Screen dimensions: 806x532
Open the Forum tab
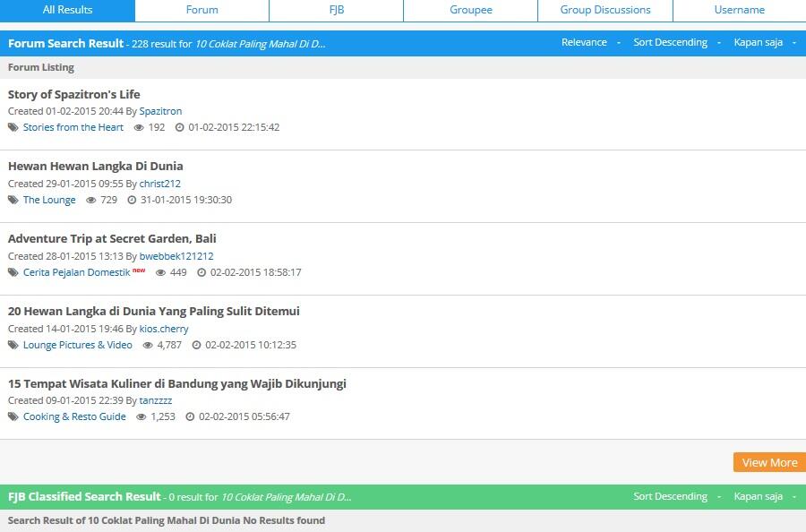(x=202, y=10)
